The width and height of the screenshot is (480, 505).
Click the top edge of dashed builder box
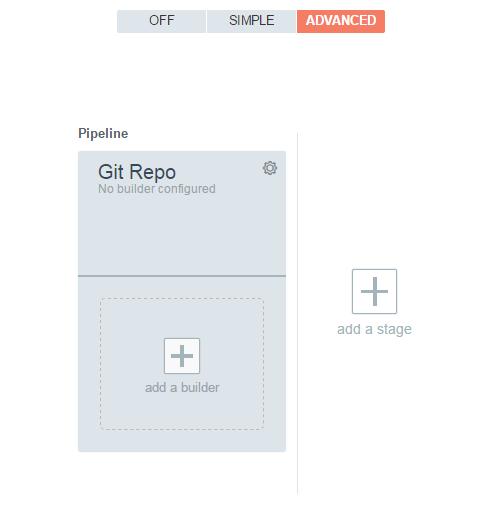tap(182, 298)
